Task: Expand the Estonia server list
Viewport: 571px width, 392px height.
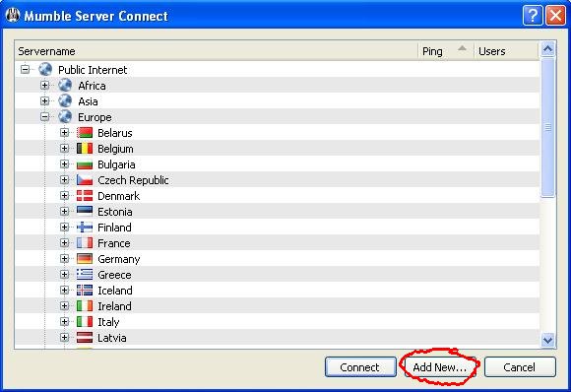Action: pyautogui.click(x=64, y=212)
